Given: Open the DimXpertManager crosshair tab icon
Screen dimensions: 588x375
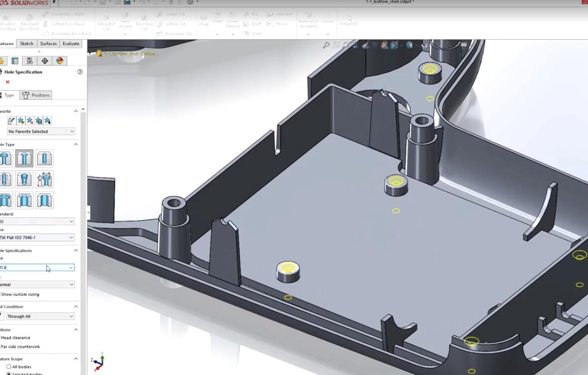Looking at the screenshot, I should 45,61.
